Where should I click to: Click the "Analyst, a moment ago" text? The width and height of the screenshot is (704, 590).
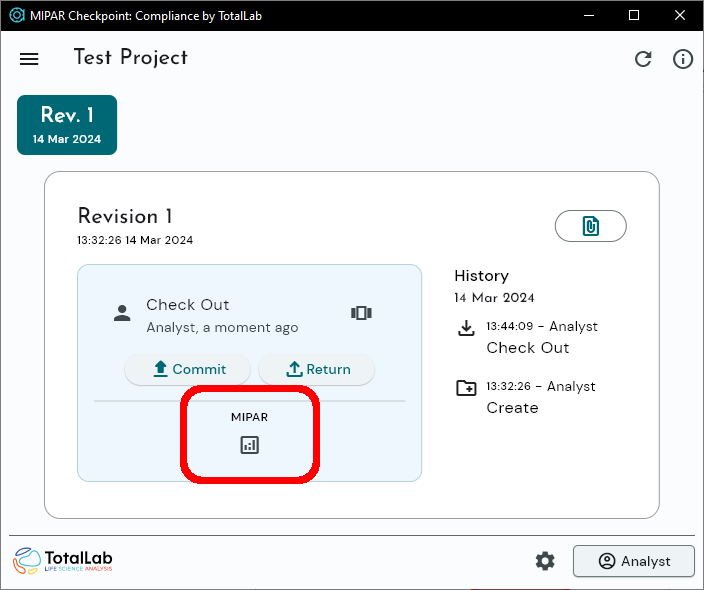coord(222,328)
